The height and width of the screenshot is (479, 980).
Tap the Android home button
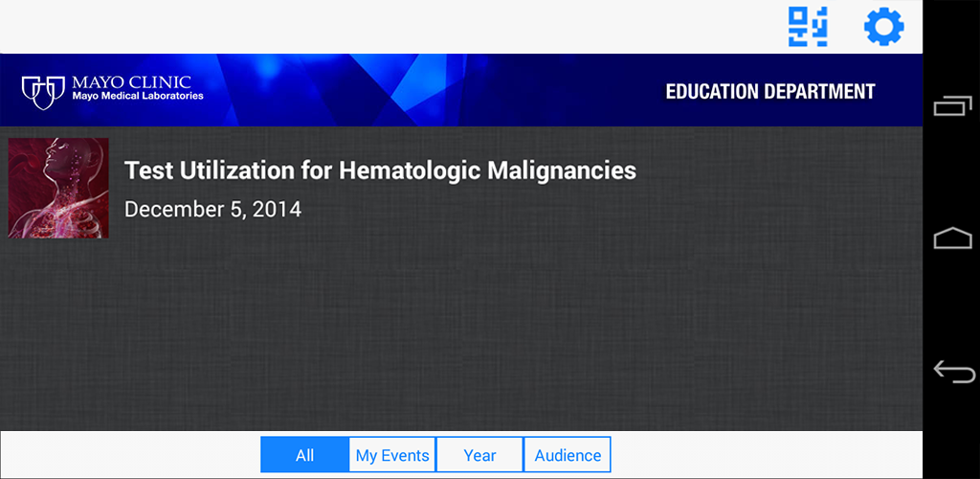(952, 239)
